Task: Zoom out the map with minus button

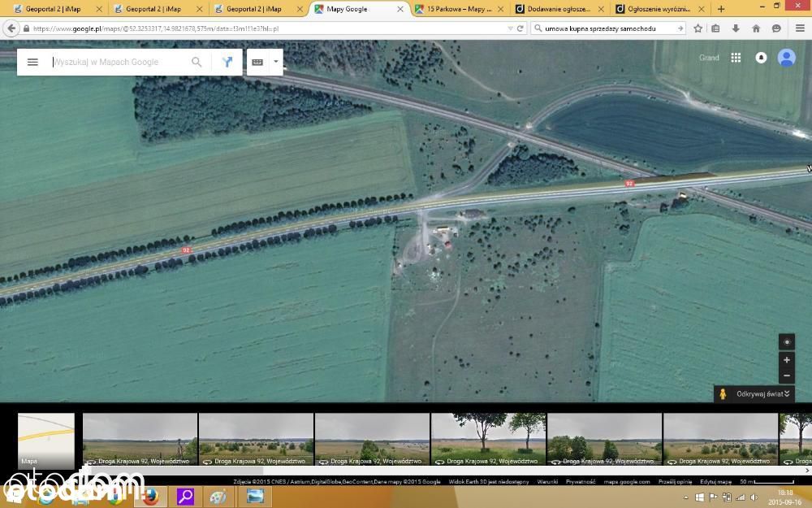Action: 787,376
